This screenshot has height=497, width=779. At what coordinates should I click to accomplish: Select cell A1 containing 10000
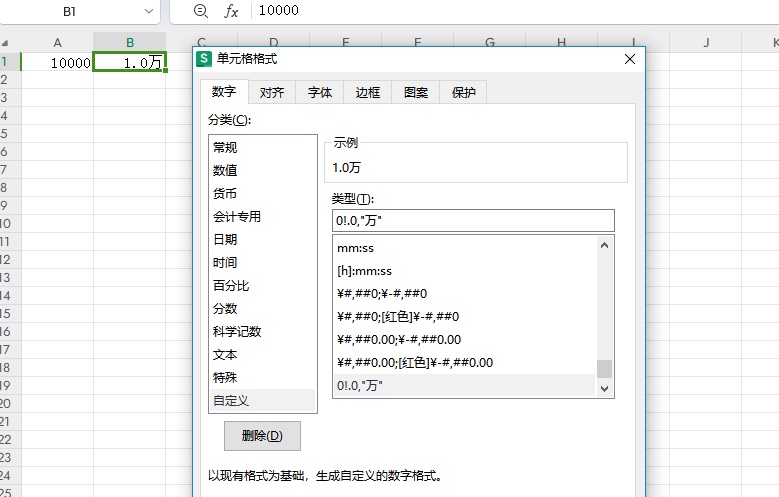coord(57,63)
